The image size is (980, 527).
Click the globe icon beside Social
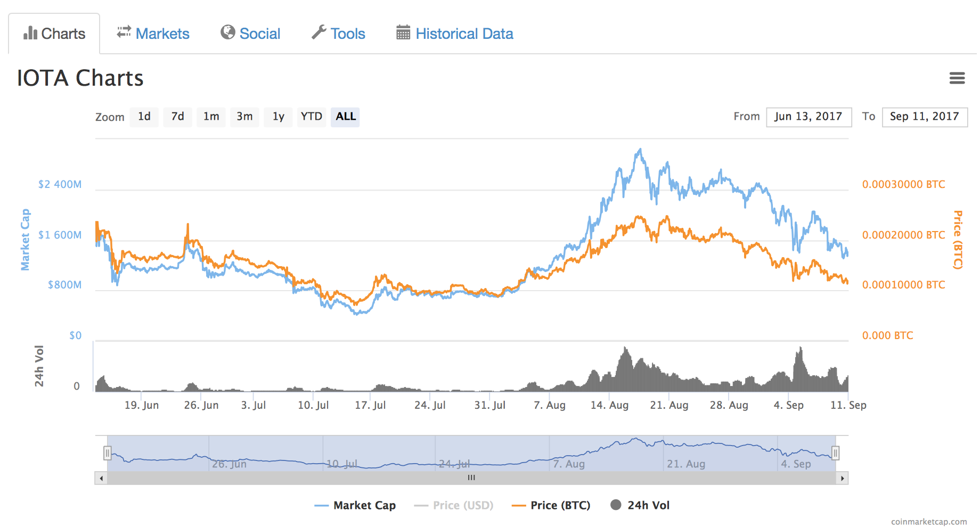tap(228, 32)
